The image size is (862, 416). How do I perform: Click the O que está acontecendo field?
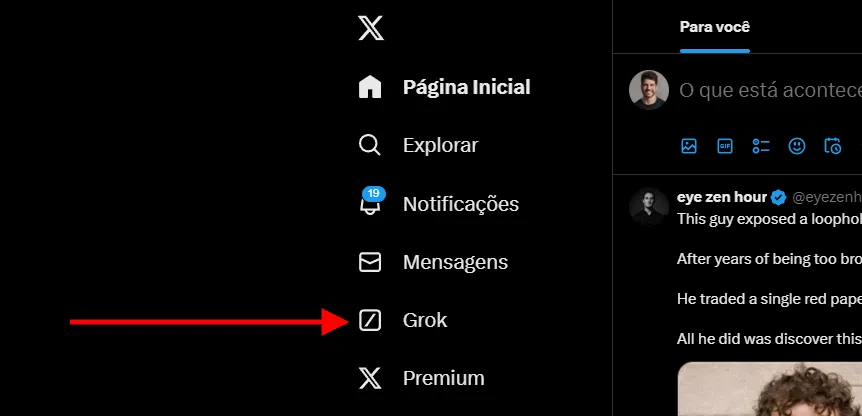pos(770,90)
